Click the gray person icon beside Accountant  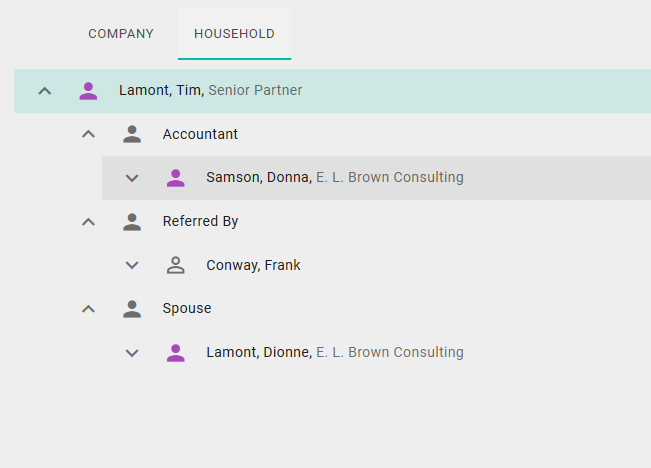(x=132, y=134)
